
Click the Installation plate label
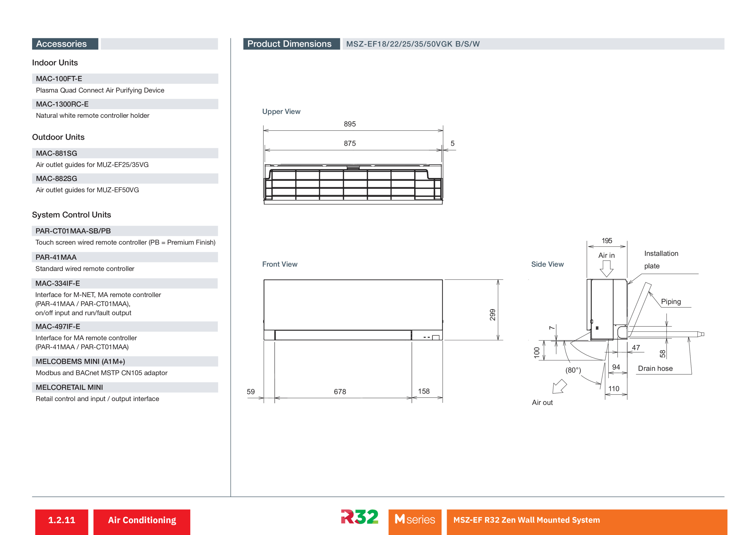tap(661, 260)
